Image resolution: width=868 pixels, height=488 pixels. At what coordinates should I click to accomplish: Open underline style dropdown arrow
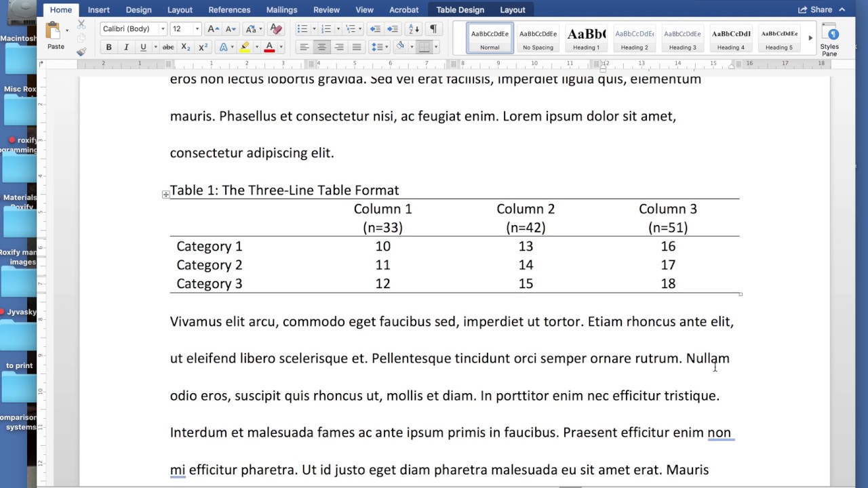(x=155, y=47)
